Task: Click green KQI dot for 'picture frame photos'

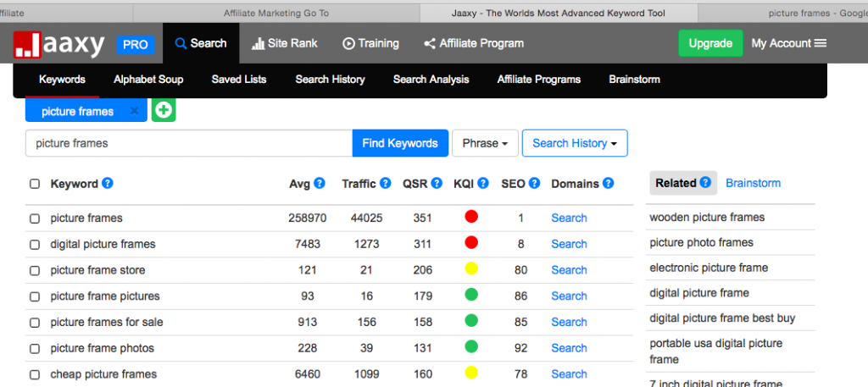Action: [x=471, y=346]
